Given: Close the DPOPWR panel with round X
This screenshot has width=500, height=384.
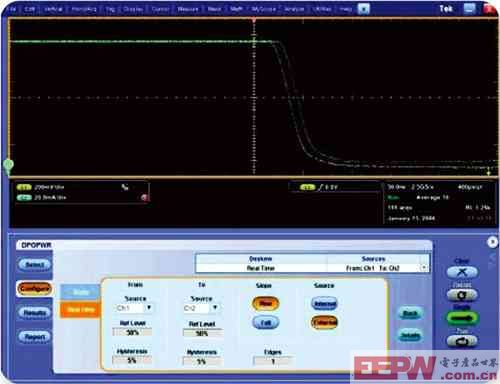Looking at the screenshot, I should click(492, 242).
